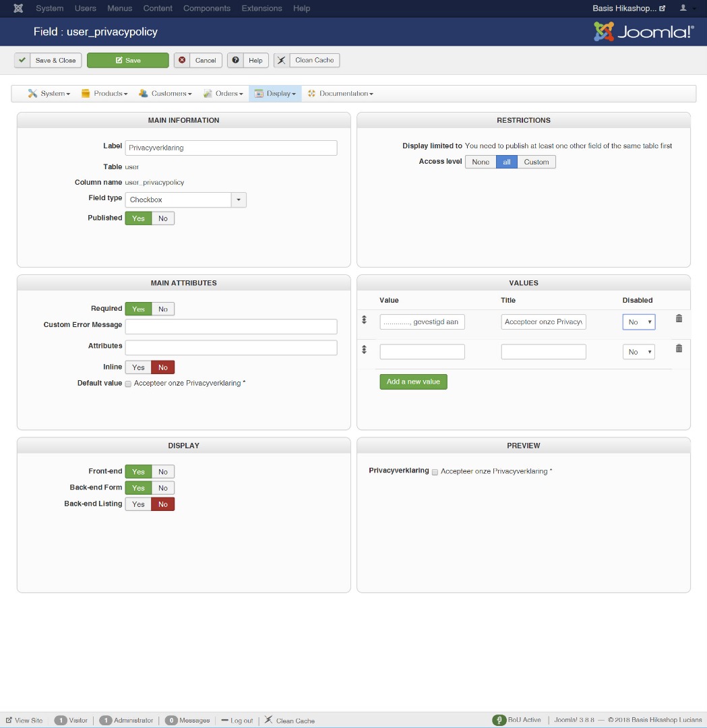Open Disabled dropdown of empty value row
The image size is (707, 728).
[x=639, y=352]
